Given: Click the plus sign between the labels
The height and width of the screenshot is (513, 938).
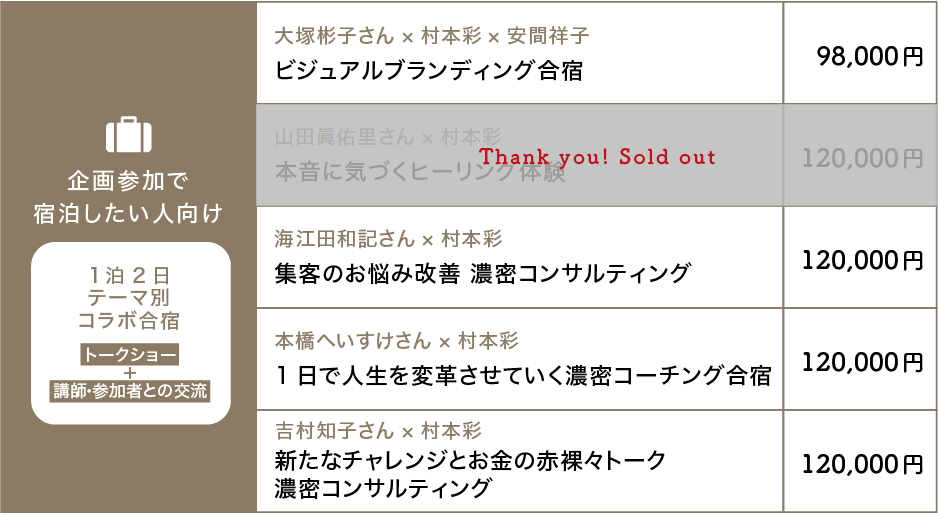Looking at the screenshot, I should pyautogui.click(x=130, y=373).
